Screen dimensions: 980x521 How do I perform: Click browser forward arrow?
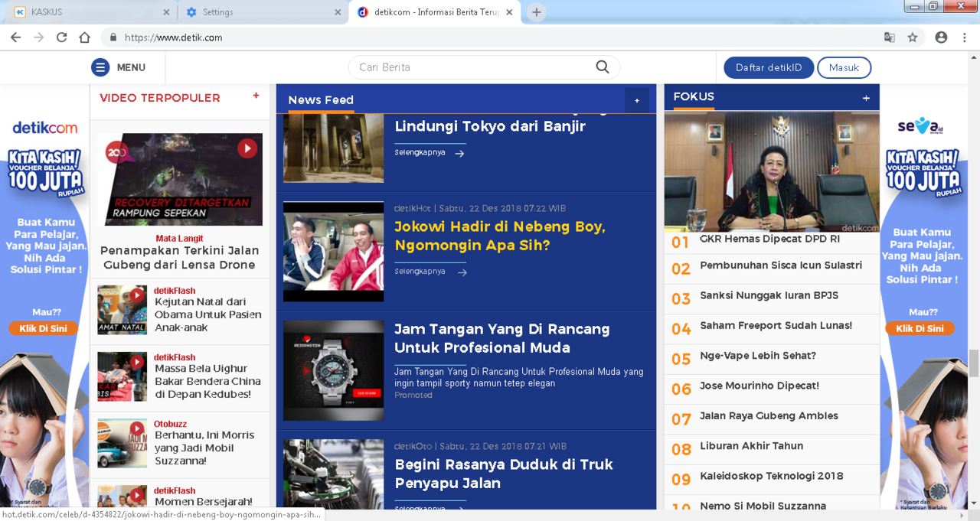pyautogui.click(x=39, y=37)
